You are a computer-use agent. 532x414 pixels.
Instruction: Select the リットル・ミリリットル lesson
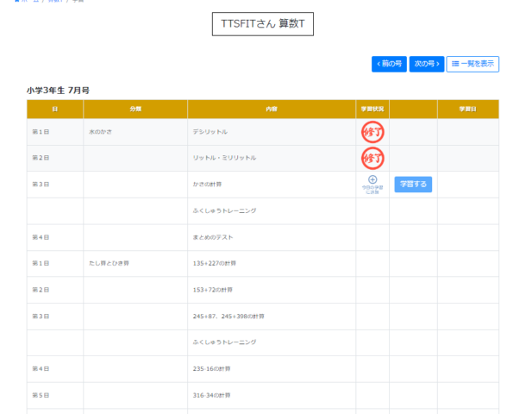point(224,158)
